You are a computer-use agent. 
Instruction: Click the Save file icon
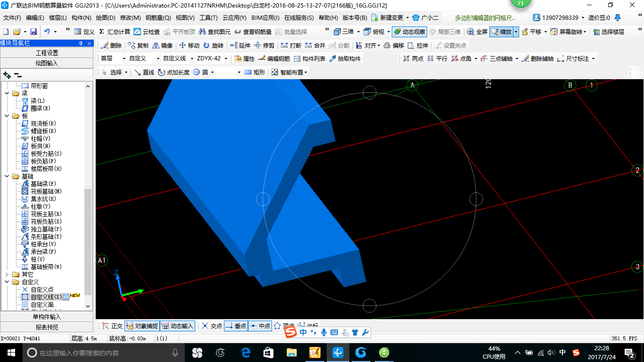coord(33,32)
